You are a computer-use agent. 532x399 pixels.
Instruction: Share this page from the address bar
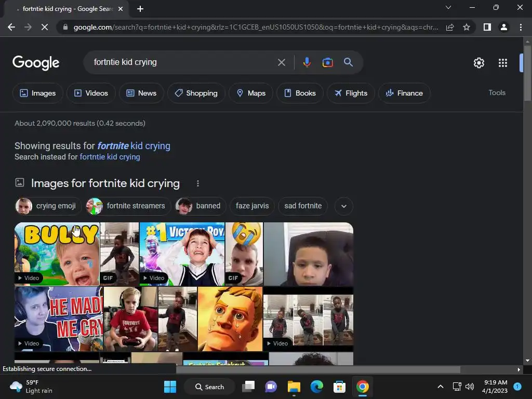click(450, 27)
